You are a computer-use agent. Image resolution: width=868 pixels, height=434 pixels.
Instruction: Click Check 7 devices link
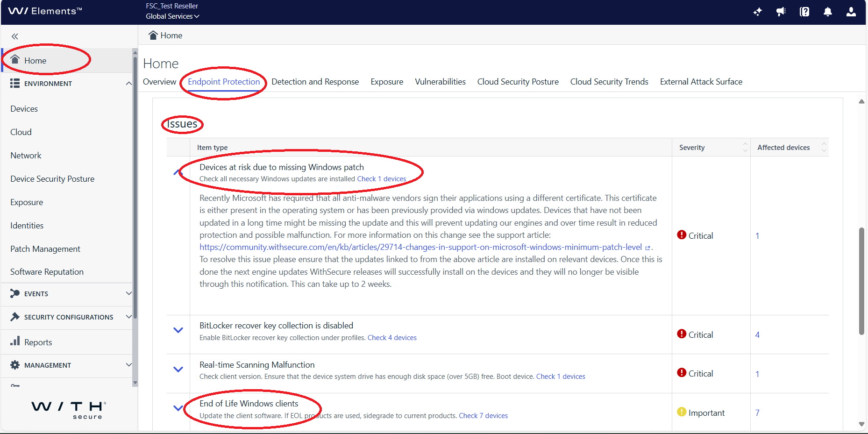(483, 416)
